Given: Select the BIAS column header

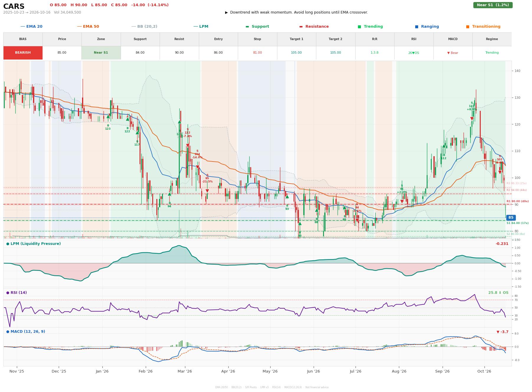Looking at the screenshot, I should (x=23, y=39).
